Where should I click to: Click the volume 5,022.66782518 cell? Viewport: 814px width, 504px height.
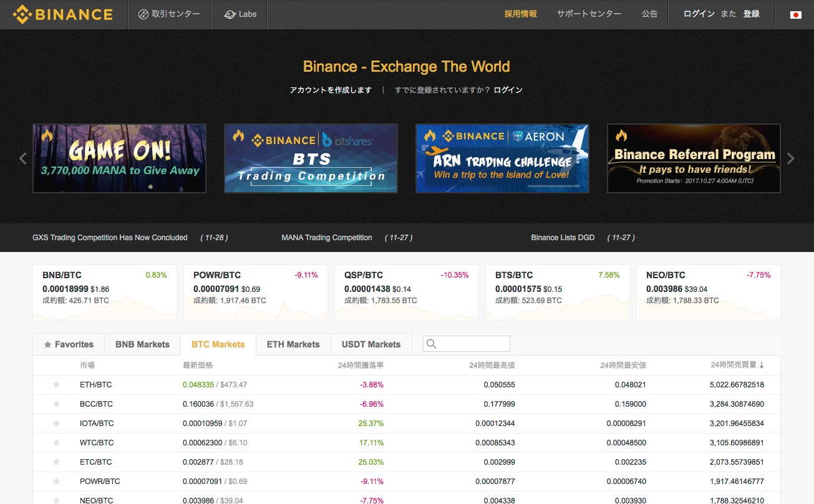point(737,385)
